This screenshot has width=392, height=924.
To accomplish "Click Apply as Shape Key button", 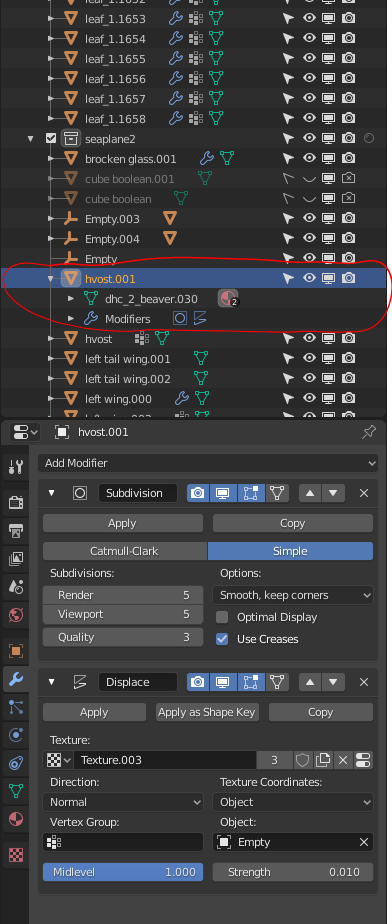I will [207, 712].
